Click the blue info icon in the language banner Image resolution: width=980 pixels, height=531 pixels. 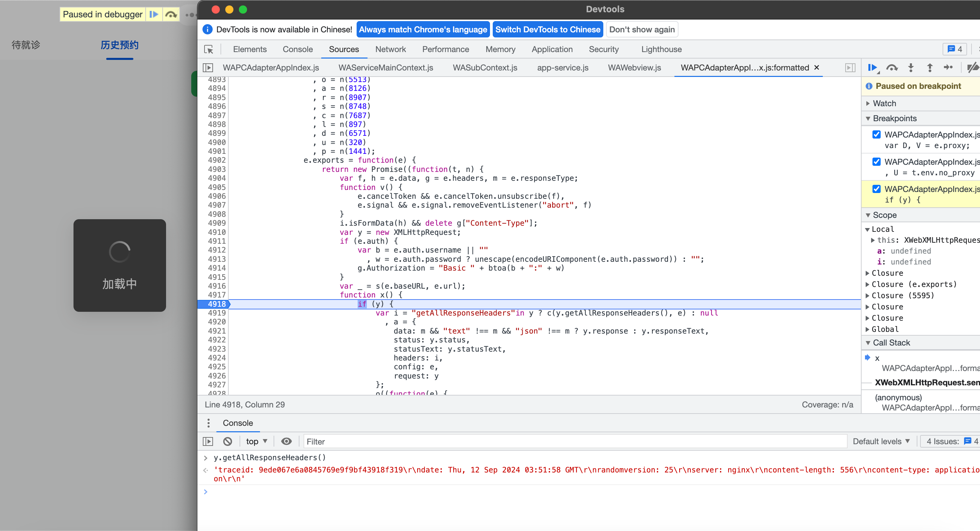point(207,30)
